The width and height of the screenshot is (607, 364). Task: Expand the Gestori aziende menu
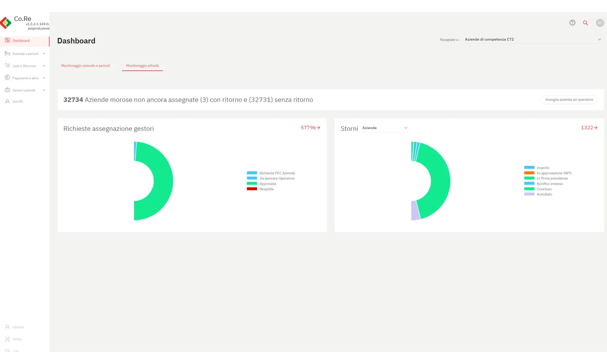point(25,90)
